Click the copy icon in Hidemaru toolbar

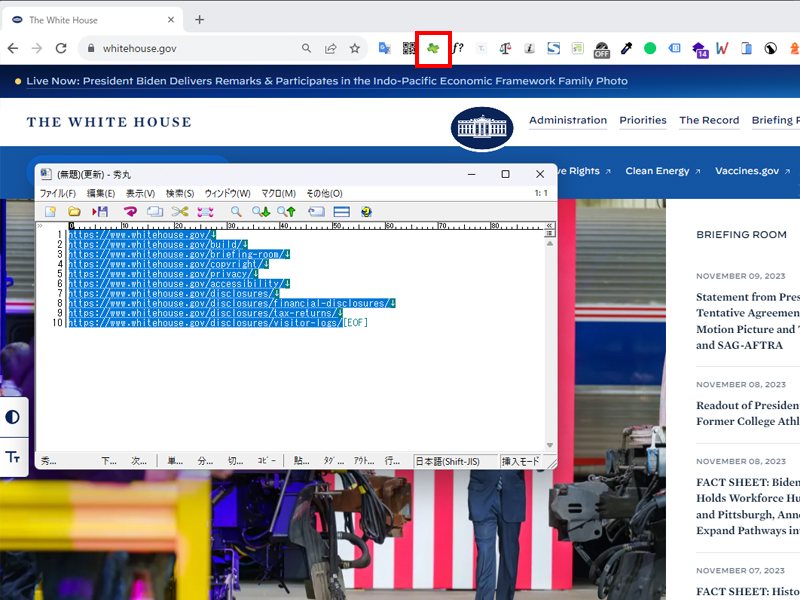click(x=155, y=212)
